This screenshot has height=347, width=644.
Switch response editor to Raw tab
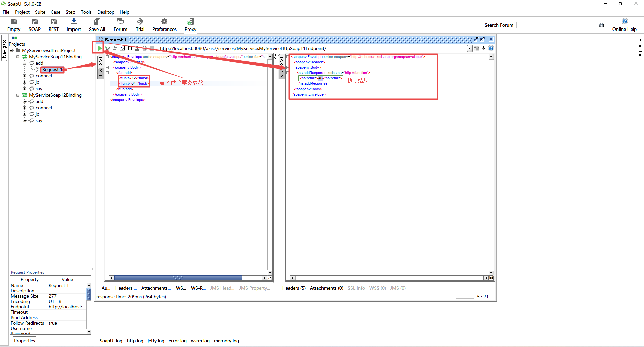tap(281, 73)
